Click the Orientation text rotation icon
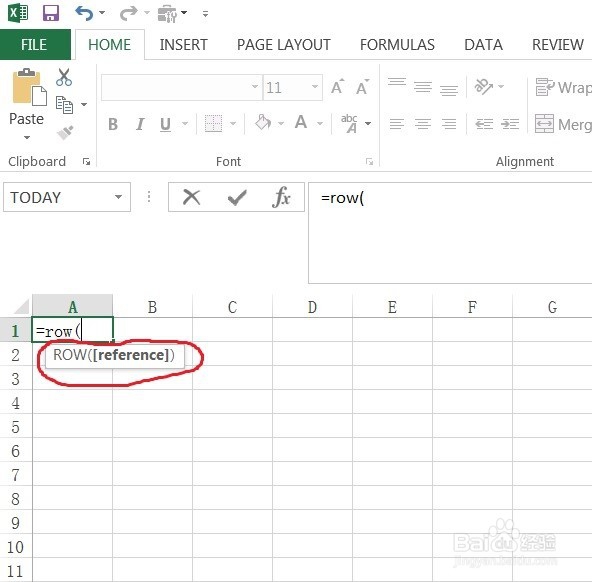This screenshot has height=582, width=592. click(484, 86)
